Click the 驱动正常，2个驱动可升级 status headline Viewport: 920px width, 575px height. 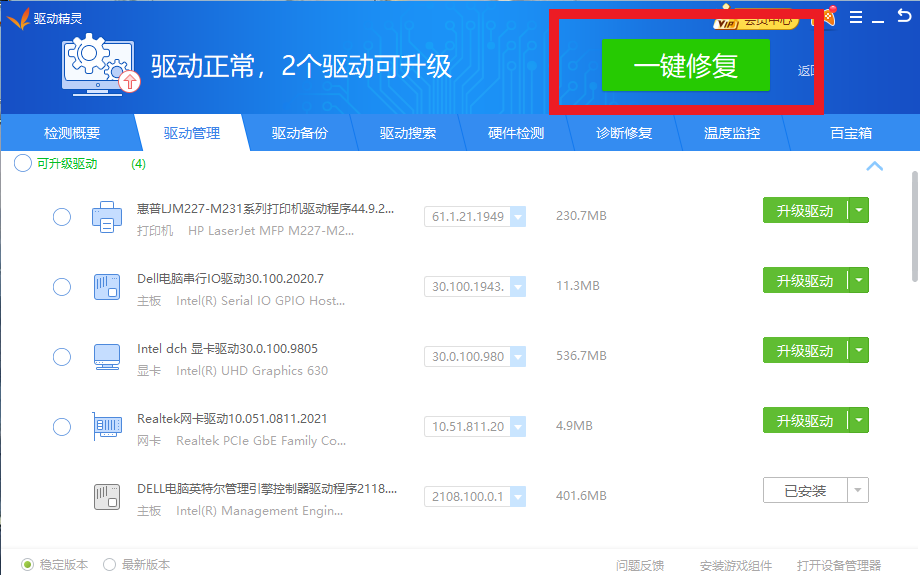(301, 66)
